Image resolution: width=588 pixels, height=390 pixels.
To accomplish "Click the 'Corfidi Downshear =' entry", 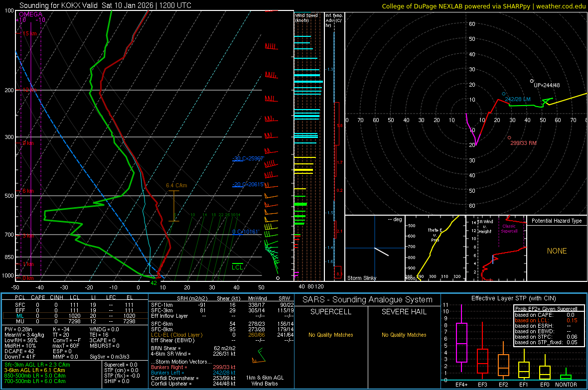I will click(193, 378).
